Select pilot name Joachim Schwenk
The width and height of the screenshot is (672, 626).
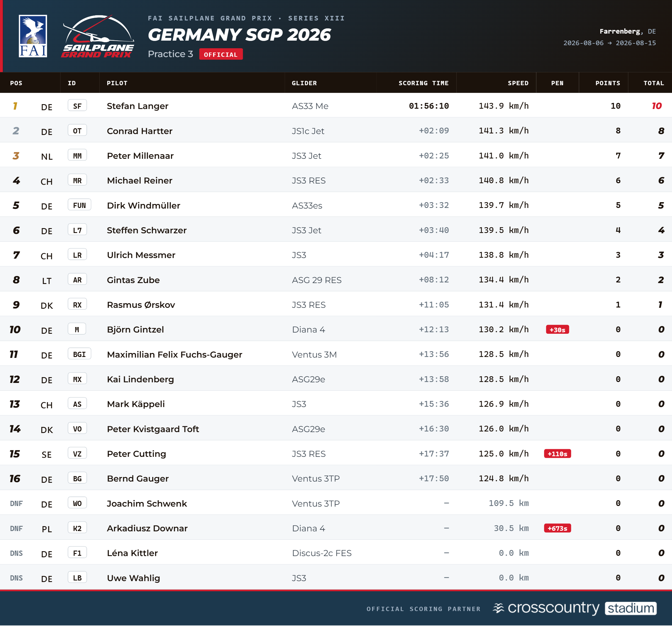147,504
